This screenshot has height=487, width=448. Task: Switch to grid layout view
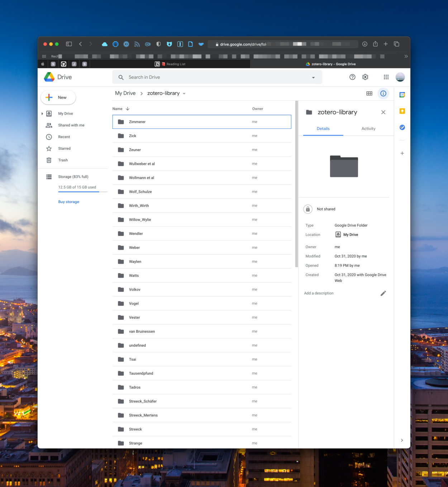[x=369, y=93]
